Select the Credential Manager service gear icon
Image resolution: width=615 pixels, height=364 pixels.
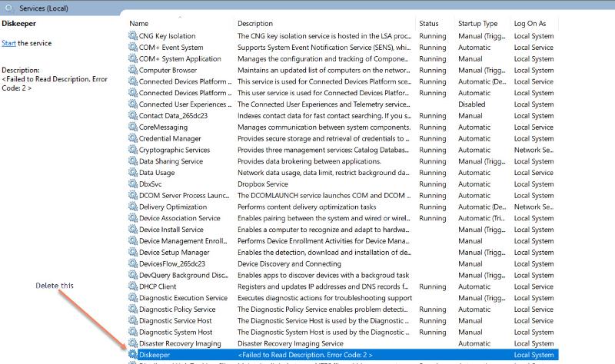[133, 139]
